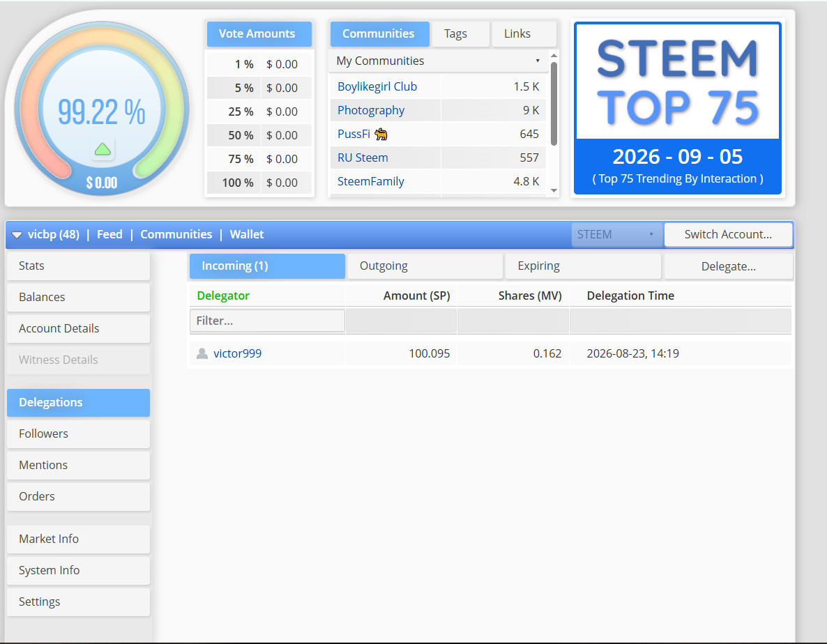Click the victor999 avatar icon
Image resolution: width=827 pixels, height=644 pixels.
click(202, 353)
